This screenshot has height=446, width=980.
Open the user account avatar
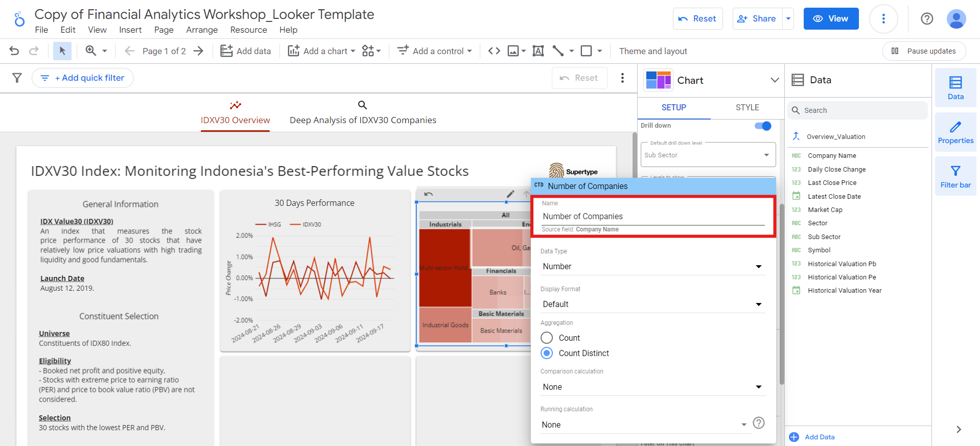pos(956,19)
